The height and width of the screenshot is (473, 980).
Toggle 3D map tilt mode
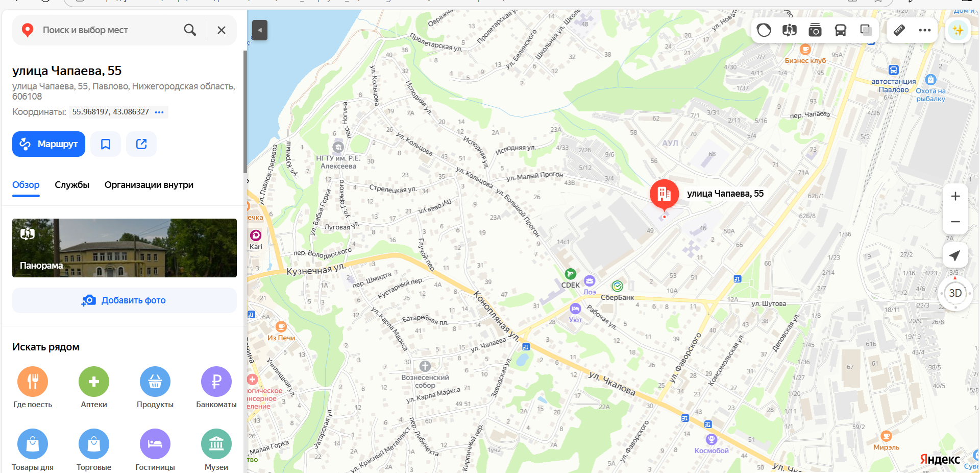(955, 293)
